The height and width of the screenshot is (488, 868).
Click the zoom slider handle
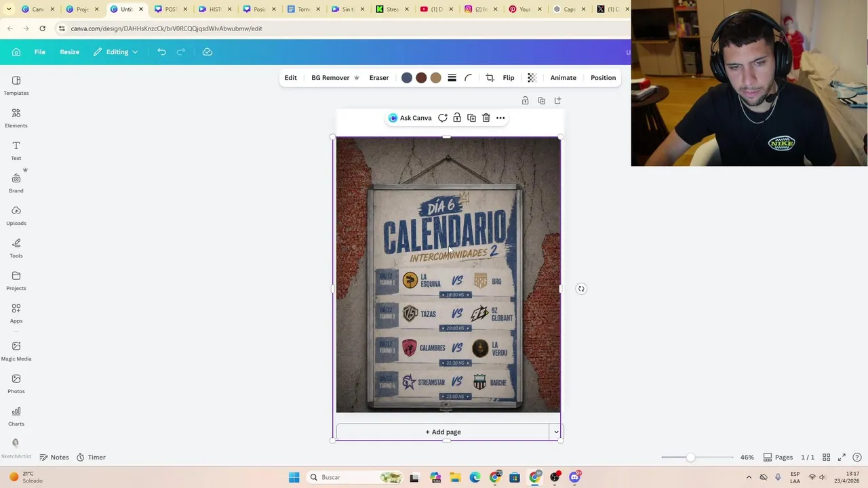click(690, 457)
